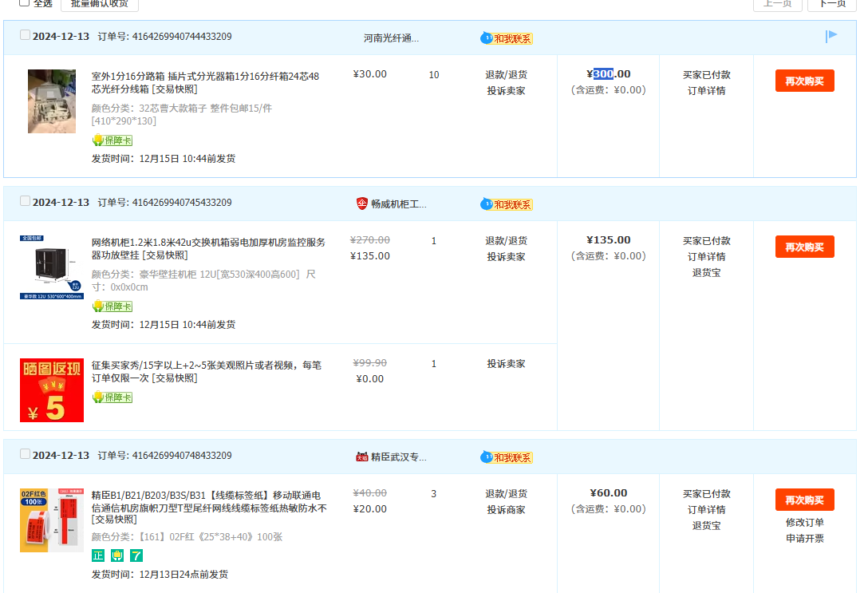The width and height of the screenshot is (868, 593).
Task: Tick the checkbox for order ending 748433209
Action: (25, 454)
